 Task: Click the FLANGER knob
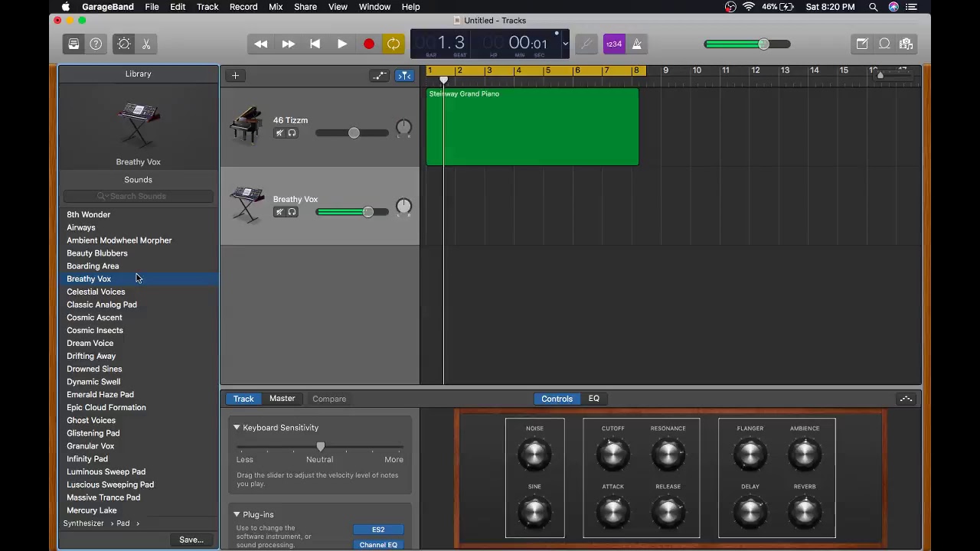tap(750, 455)
